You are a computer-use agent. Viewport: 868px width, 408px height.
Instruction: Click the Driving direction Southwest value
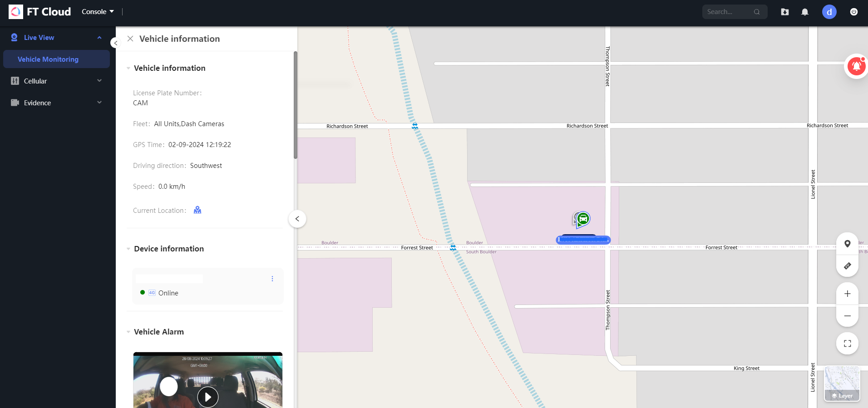[206, 166]
